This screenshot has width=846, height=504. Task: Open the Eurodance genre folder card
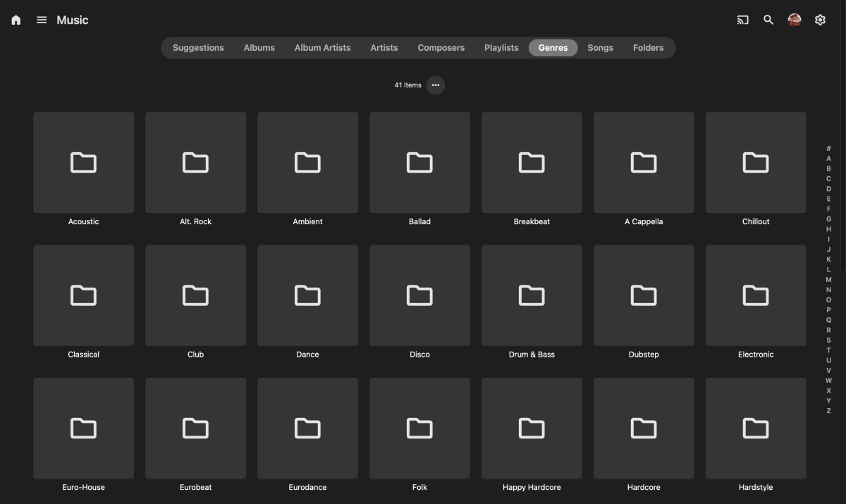[x=308, y=428]
